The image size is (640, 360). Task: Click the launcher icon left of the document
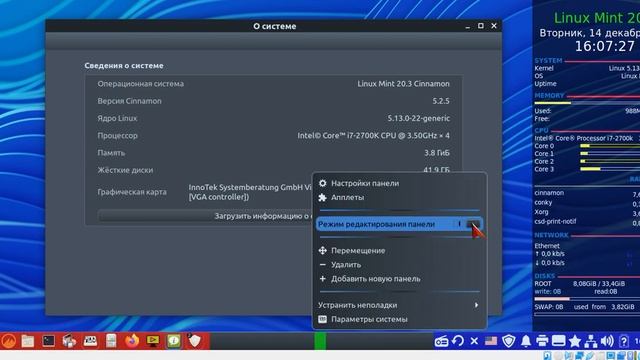(90, 341)
